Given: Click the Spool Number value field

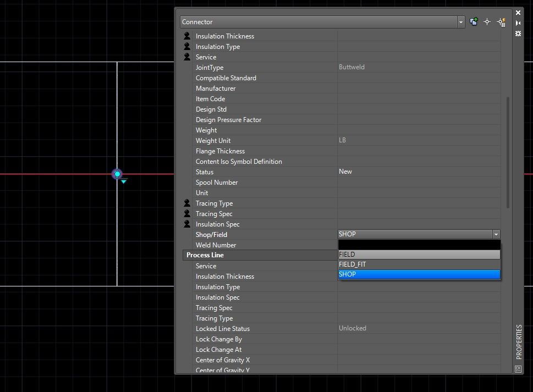Looking at the screenshot, I should (419, 183).
